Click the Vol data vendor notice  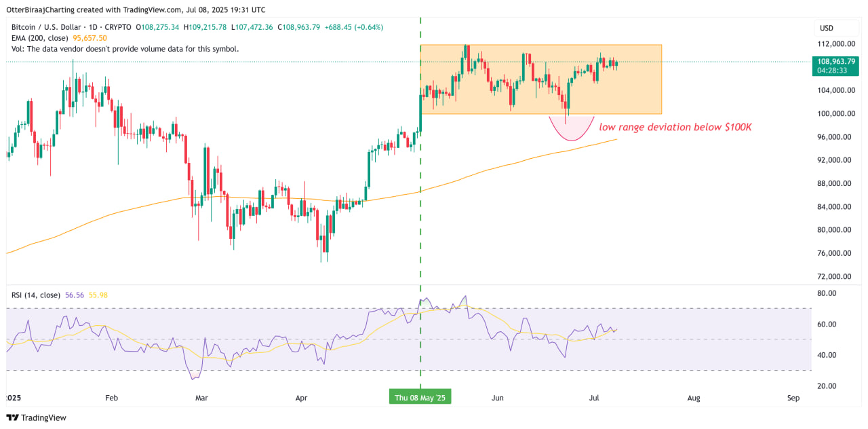(x=125, y=49)
